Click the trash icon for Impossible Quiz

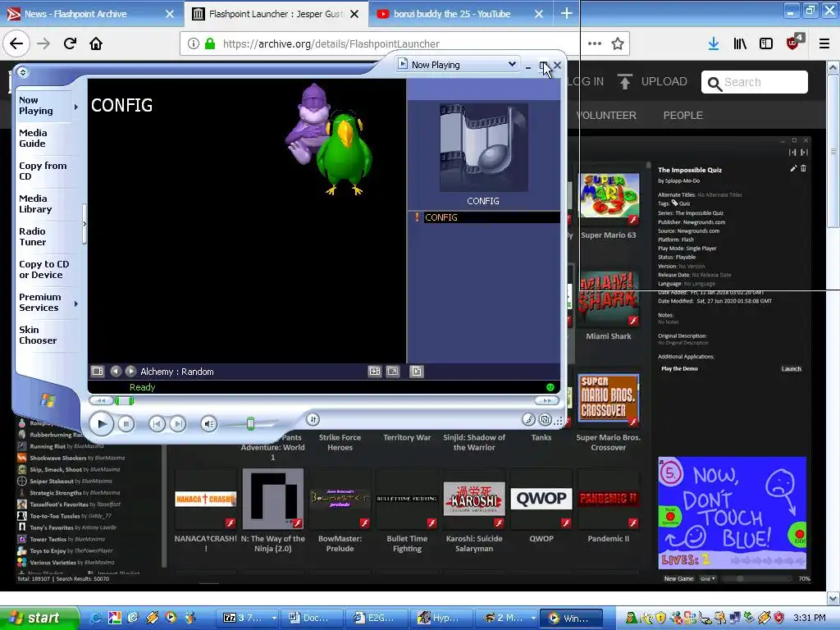803,169
